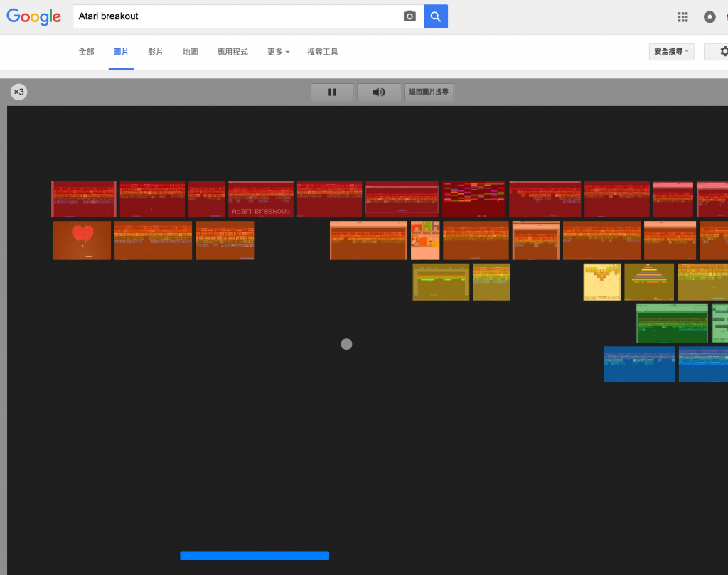Image resolution: width=728 pixels, height=575 pixels.
Task: Open the settings gear icon
Action: point(724,51)
